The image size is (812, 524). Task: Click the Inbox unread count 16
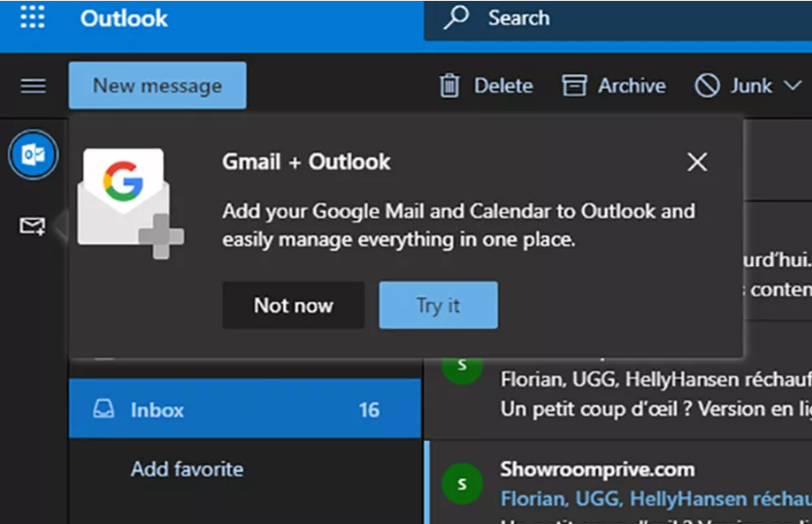pyautogui.click(x=369, y=410)
